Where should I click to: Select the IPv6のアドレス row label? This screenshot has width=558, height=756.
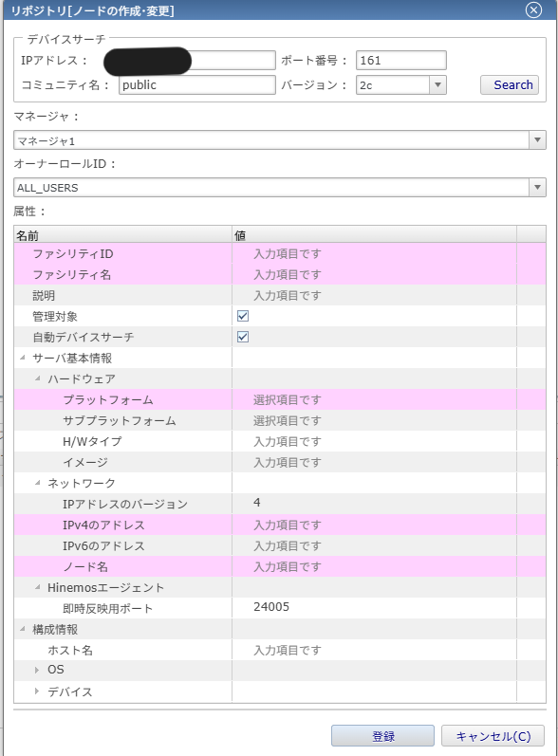click(x=103, y=545)
